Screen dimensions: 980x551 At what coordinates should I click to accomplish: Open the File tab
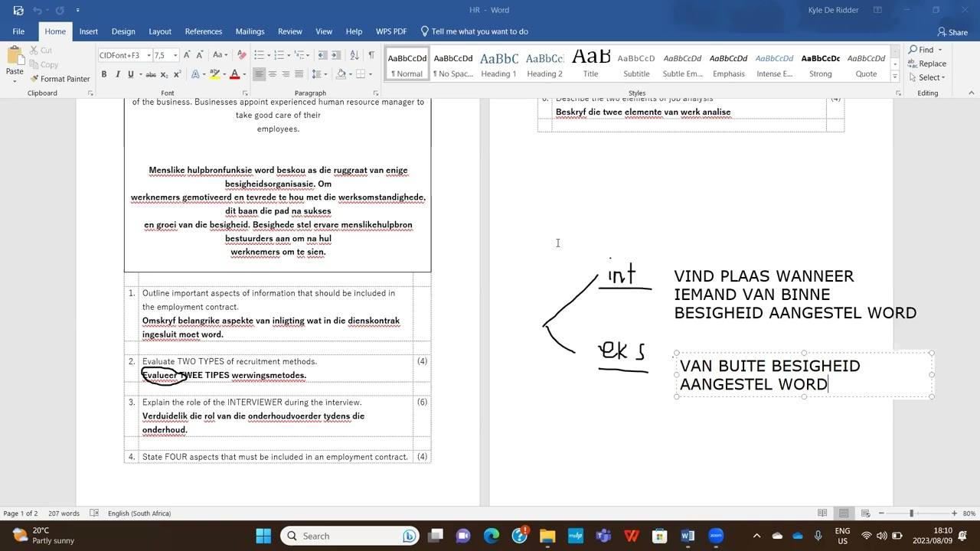pyautogui.click(x=18, y=31)
